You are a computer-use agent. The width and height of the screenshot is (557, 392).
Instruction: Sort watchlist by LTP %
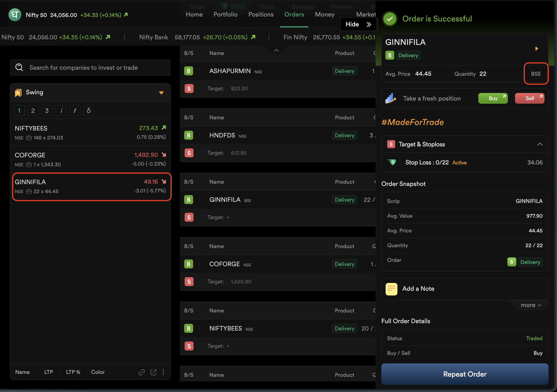click(73, 372)
